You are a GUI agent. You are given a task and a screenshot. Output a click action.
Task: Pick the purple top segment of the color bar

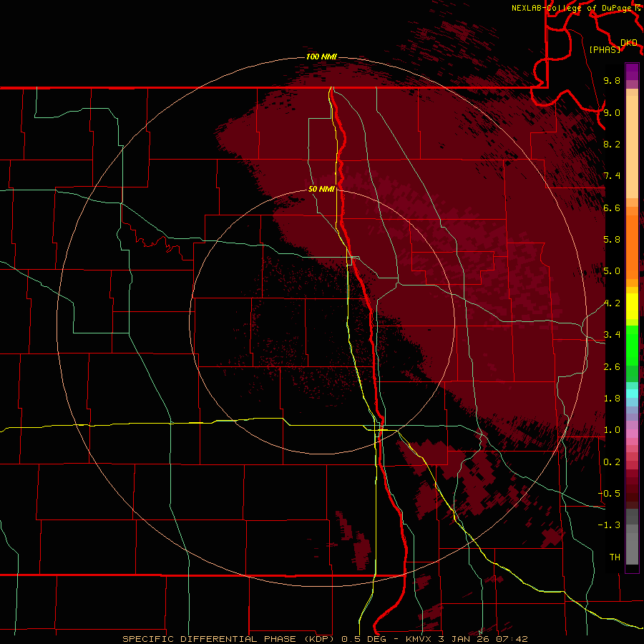pos(632,72)
